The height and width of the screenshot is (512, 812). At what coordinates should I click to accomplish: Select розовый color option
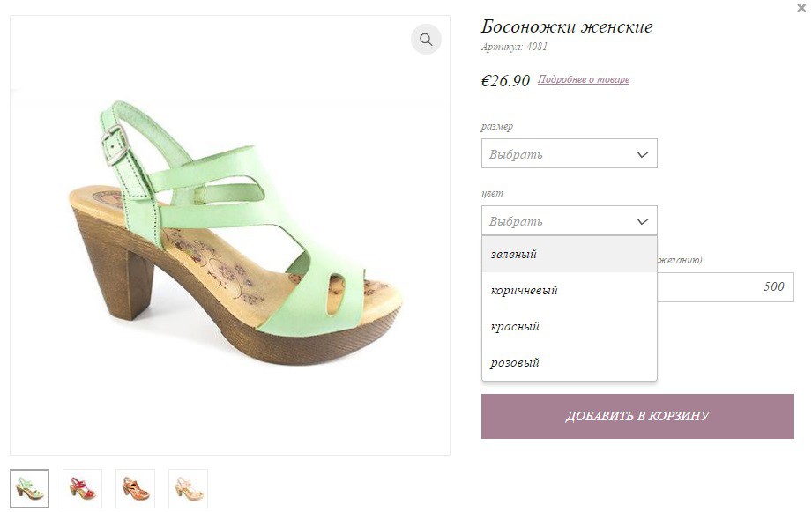pos(570,363)
